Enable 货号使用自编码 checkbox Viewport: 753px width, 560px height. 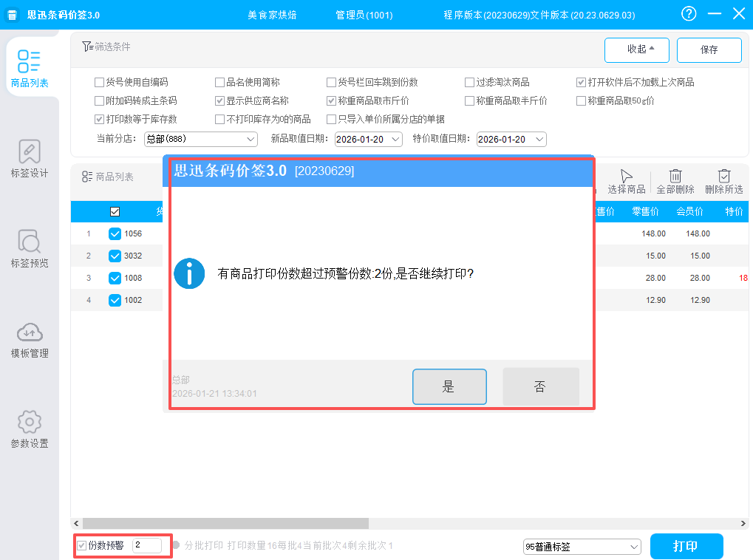(100, 83)
